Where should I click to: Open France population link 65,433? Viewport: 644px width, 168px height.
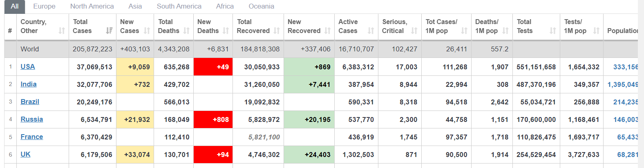click(628, 137)
